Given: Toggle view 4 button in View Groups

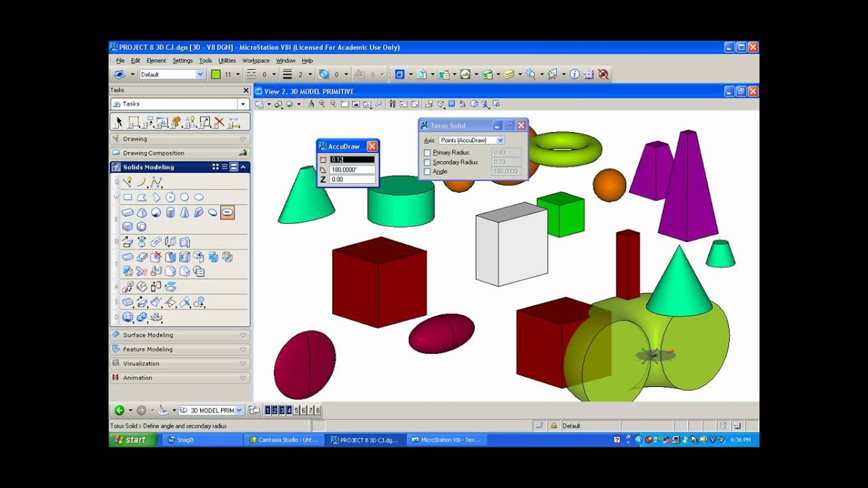Looking at the screenshot, I should coord(289,410).
